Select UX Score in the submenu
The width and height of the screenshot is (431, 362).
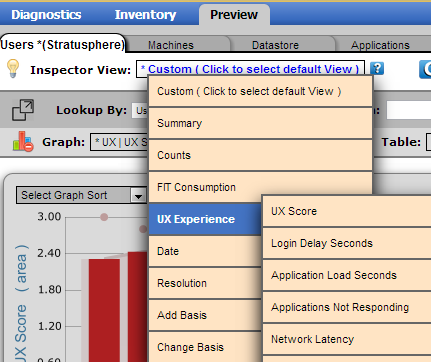(x=347, y=211)
